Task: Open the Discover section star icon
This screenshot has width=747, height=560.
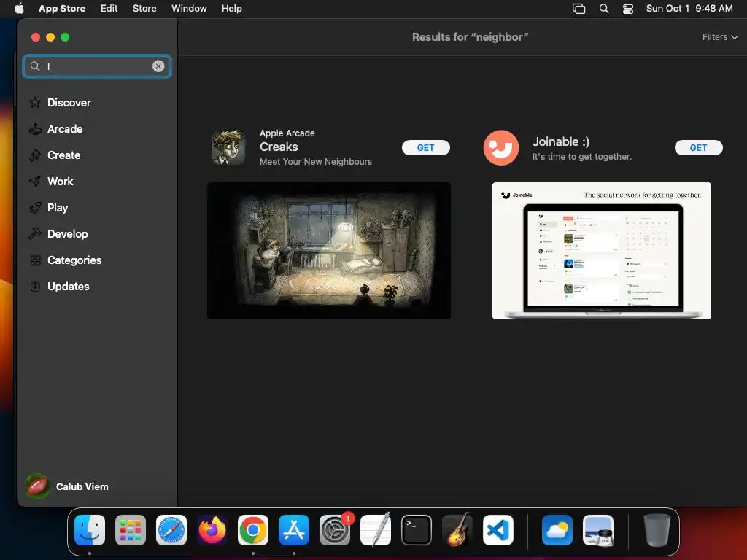Action: click(x=35, y=102)
